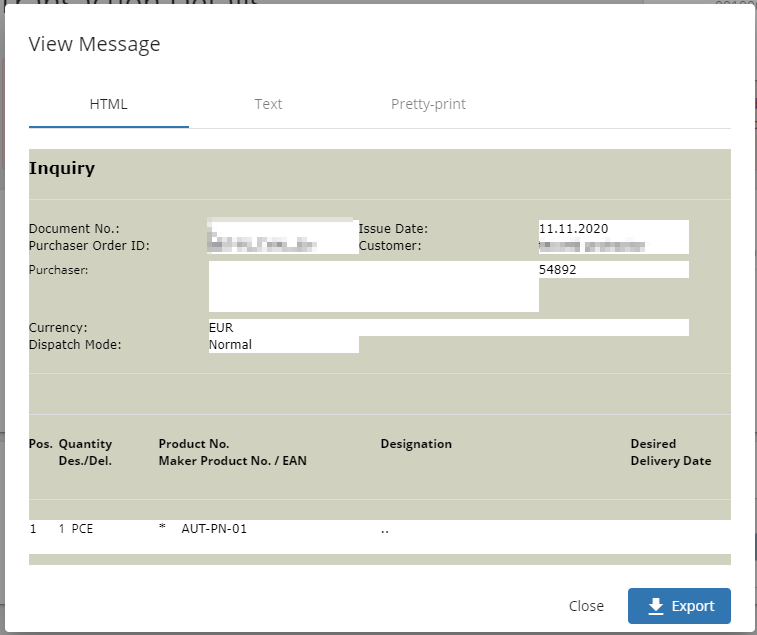Open the Text tab
Viewport: 757px width, 635px height.
click(x=268, y=104)
